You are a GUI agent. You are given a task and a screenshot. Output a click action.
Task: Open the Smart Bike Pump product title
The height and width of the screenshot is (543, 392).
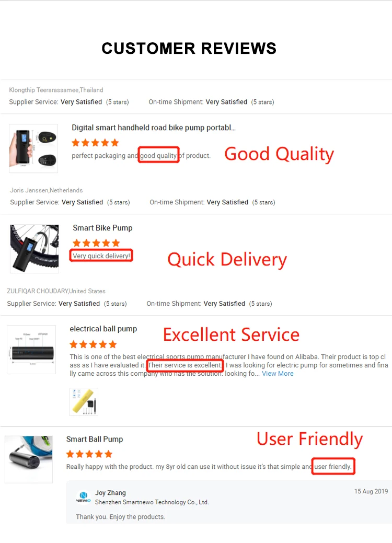pos(102,228)
